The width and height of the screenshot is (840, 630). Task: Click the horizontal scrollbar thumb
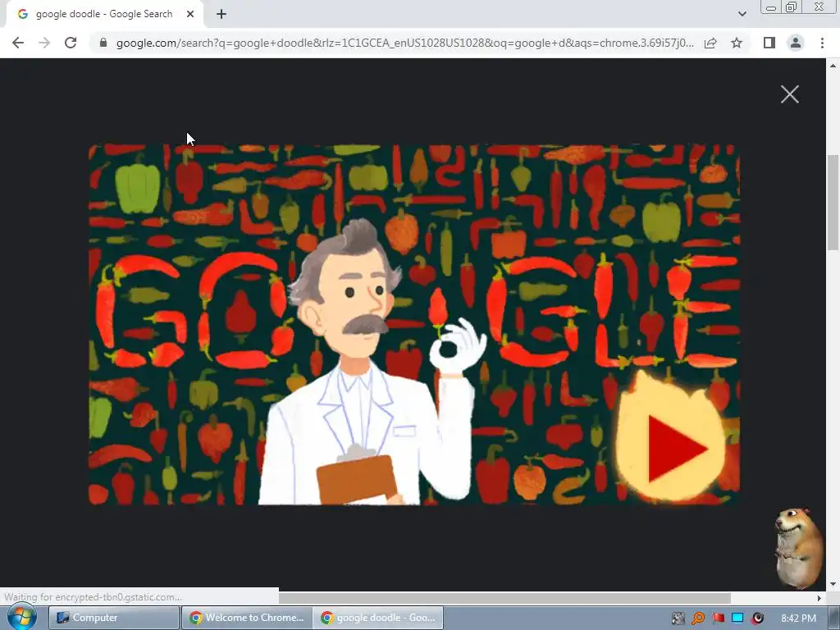point(504,597)
